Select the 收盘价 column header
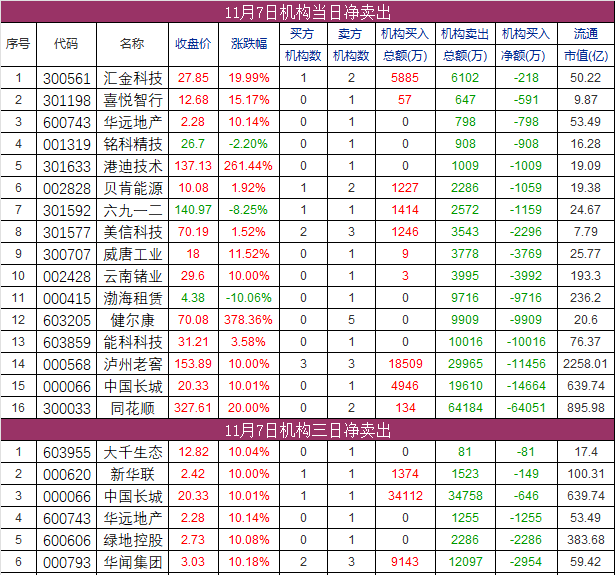This screenshot has height=575, width=615. [x=193, y=44]
